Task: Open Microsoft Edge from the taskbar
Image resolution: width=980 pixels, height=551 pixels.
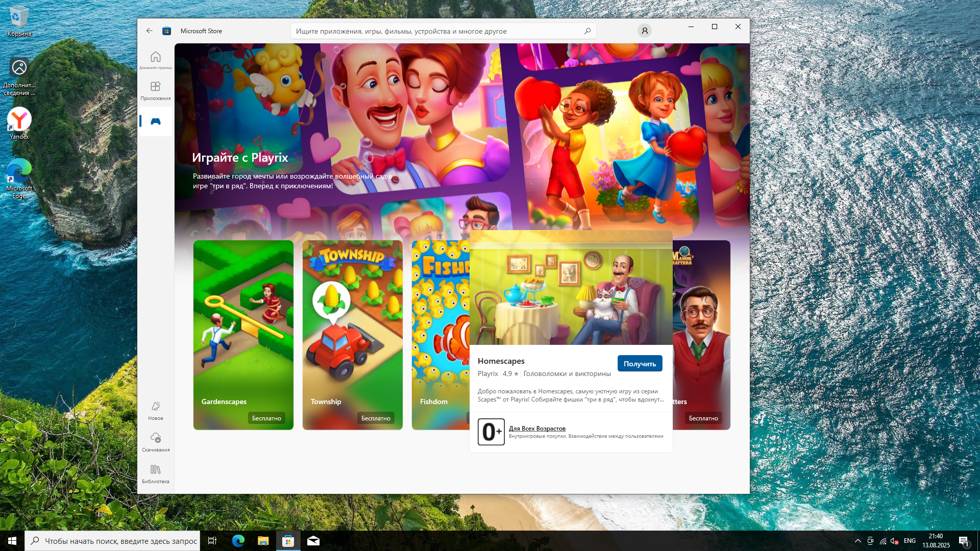Action: 238,541
